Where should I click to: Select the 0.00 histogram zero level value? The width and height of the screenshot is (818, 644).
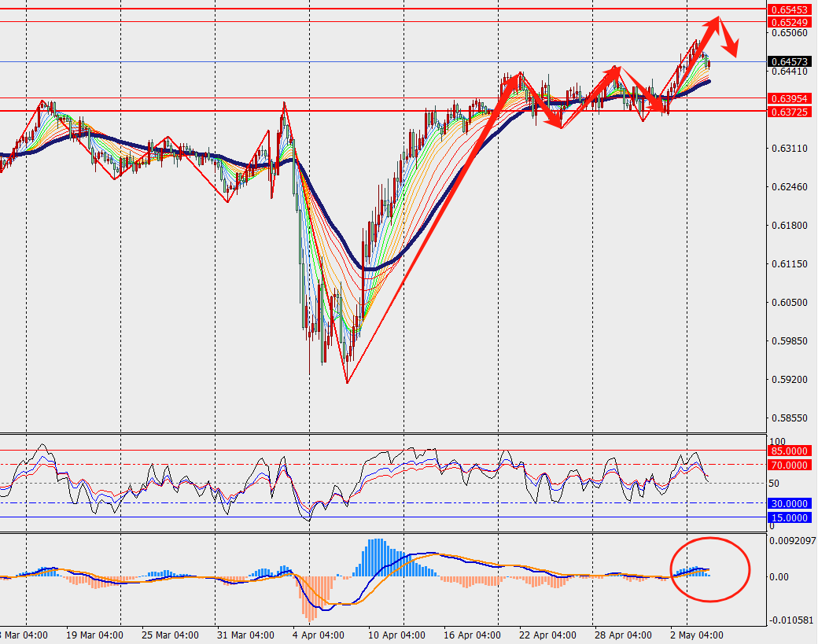pos(779,576)
